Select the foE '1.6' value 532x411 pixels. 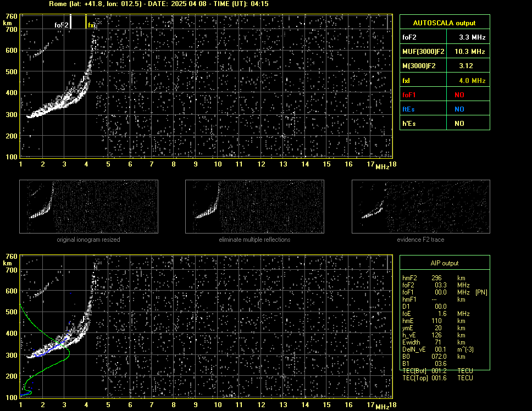[x=442, y=314]
